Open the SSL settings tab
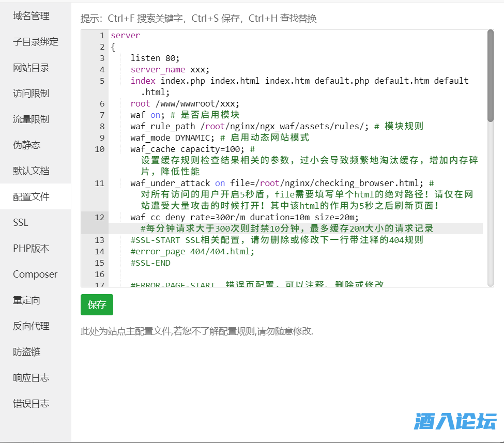Image resolution: width=504 pixels, height=443 pixels. click(x=21, y=223)
